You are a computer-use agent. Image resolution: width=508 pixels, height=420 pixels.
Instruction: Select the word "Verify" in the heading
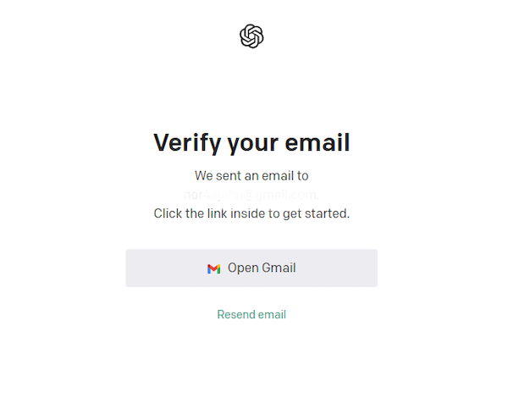(187, 143)
